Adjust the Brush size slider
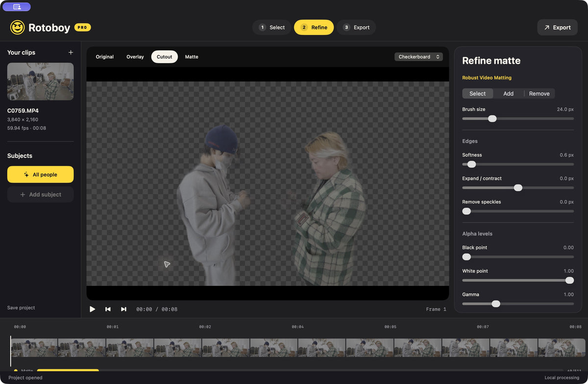 pos(518,119)
